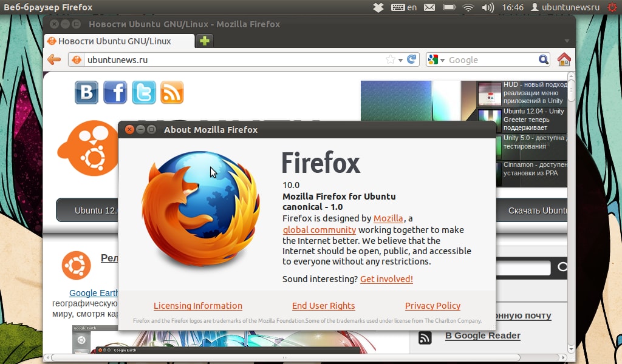Screen dimensions: 622x364
Task: Open the battery status indicator
Action: pos(449,7)
